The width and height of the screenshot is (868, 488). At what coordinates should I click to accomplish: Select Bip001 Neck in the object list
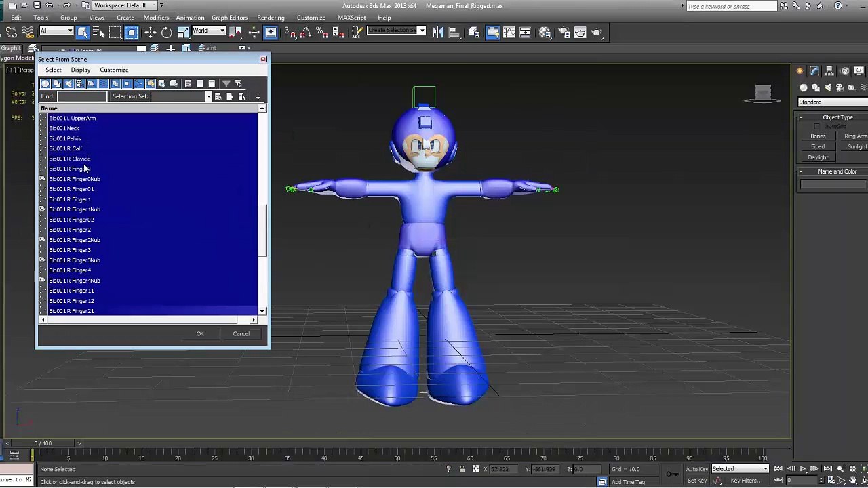[64, 128]
